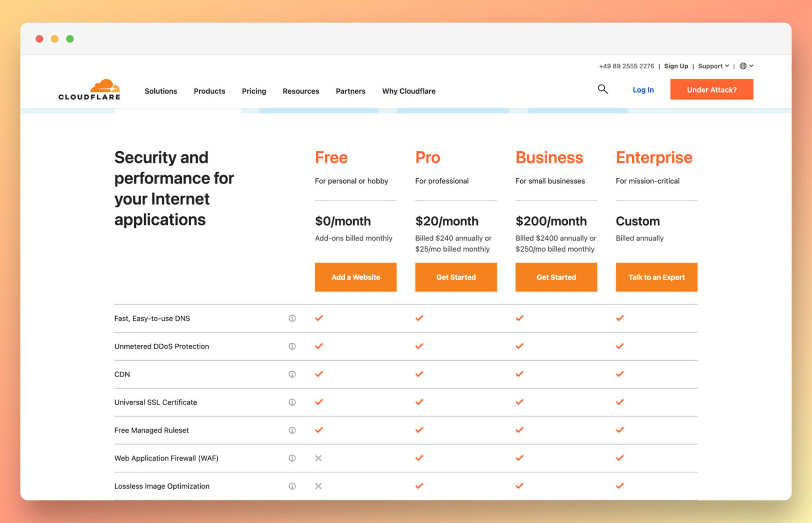Image resolution: width=812 pixels, height=523 pixels.
Task: Click Get Started under the Business plan
Action: pos(556,277)
